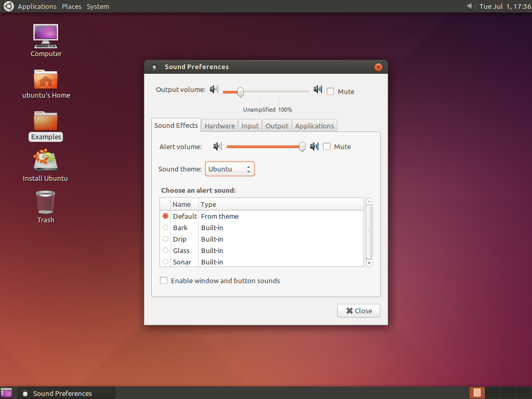
Task: Click the alert list scrollbar down arrow
Action: 369,264
